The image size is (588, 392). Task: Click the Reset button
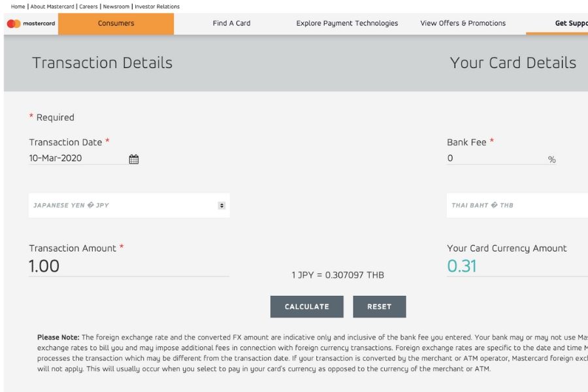(379, 306)
